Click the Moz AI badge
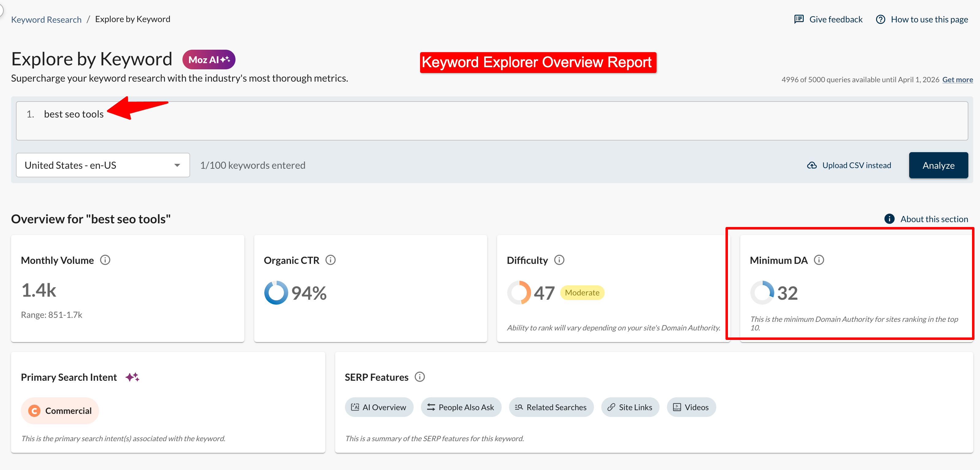980x470 pixels. [208, 59]
